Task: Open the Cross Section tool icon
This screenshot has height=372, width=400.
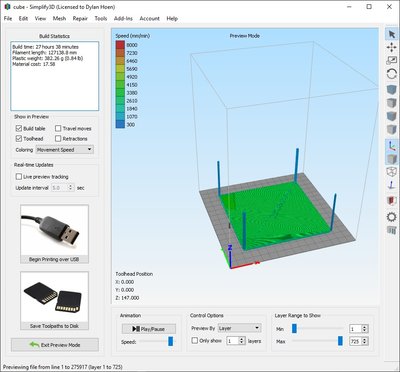Action: point(392,201)
